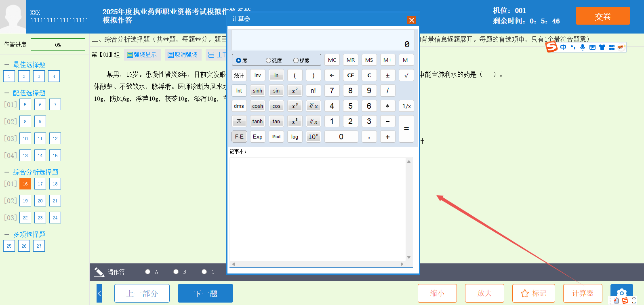Select the 梯度 gradian mode

click(296, 61)
